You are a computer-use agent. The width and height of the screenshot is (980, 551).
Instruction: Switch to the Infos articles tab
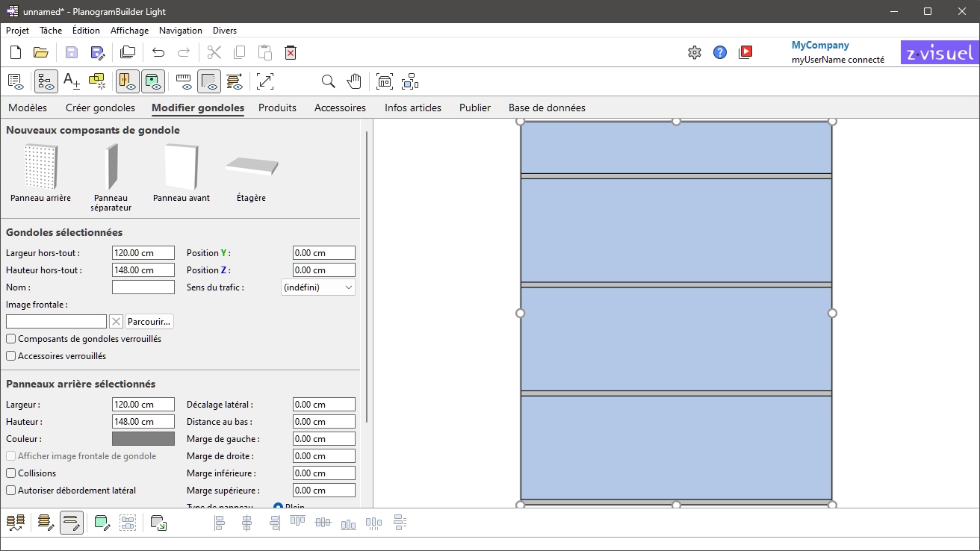pyautogui.click(x=413, y=108)
